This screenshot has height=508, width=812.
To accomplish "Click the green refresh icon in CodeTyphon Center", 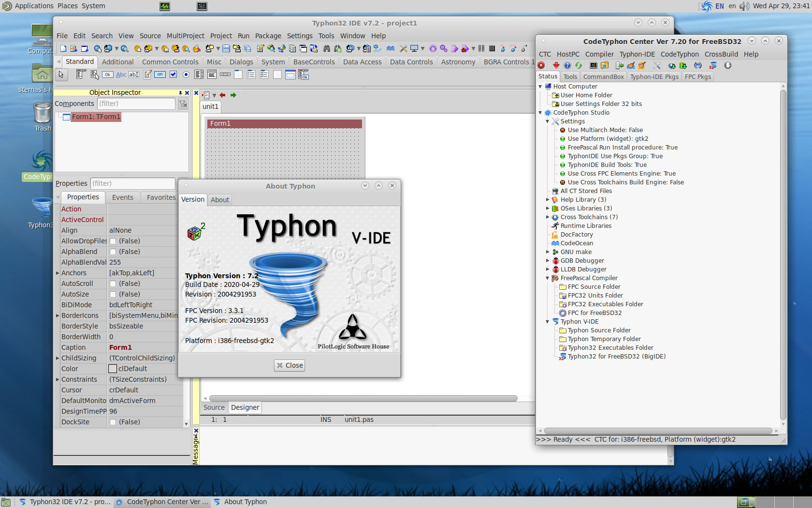I will (579, 65).
